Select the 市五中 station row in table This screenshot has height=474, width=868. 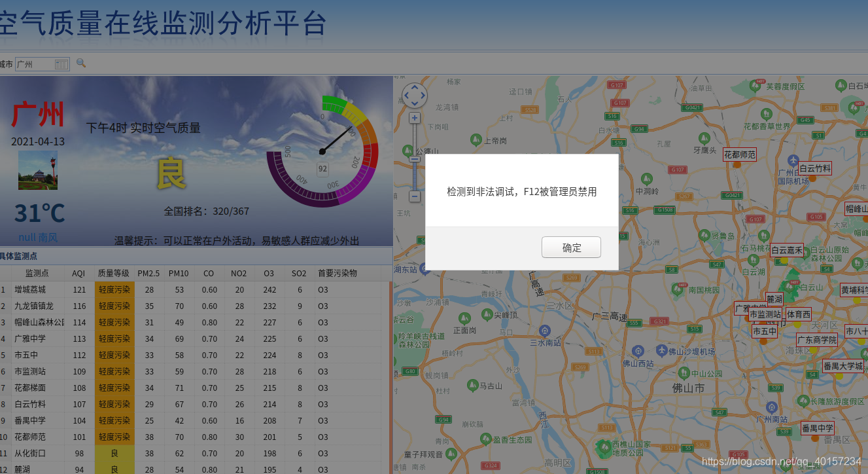pyautogui.click(x=194, y=355)
